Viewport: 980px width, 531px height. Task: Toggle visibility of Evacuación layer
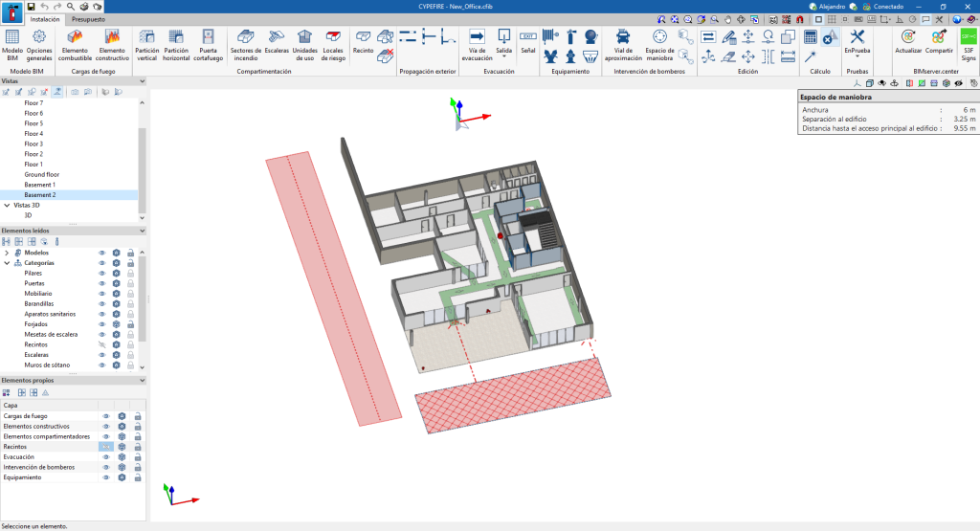(105, 456)
